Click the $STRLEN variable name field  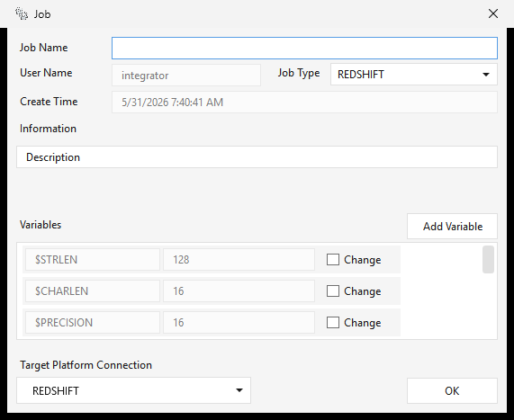93,260
